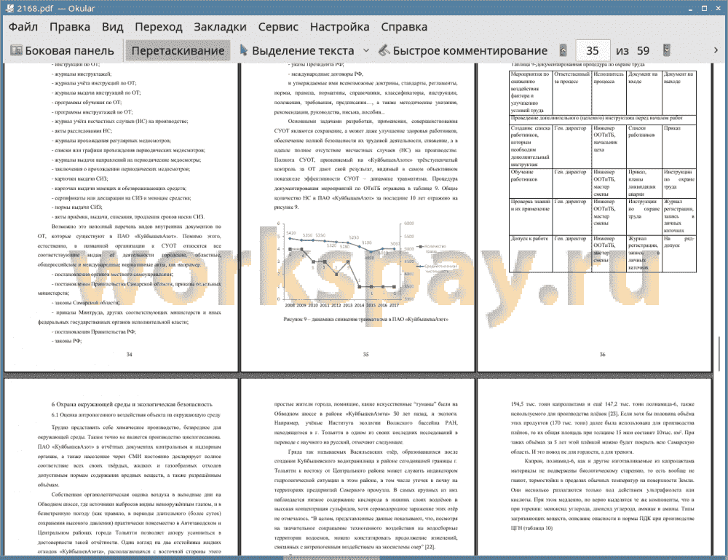728x560 pixels.
Task: Open the Вид menu
Action: [112, 27]
